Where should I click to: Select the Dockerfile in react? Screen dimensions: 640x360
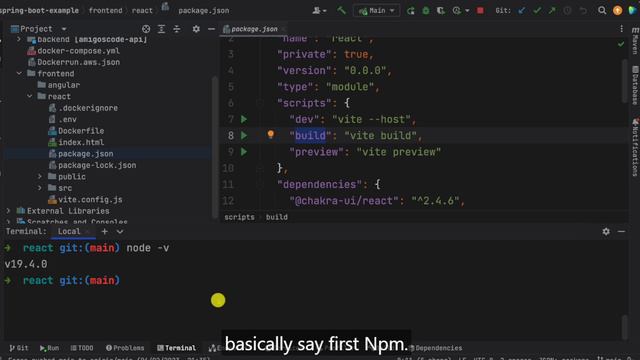coord(76,131)
